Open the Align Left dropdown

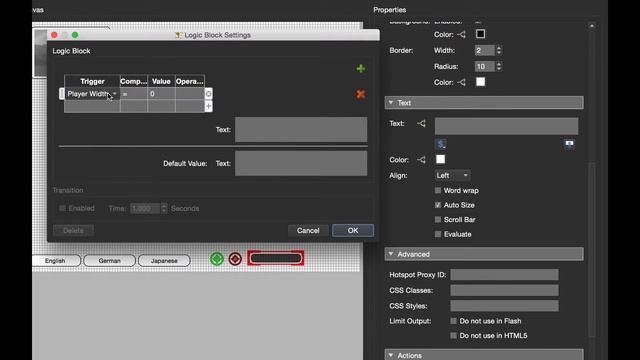point(452,176)
